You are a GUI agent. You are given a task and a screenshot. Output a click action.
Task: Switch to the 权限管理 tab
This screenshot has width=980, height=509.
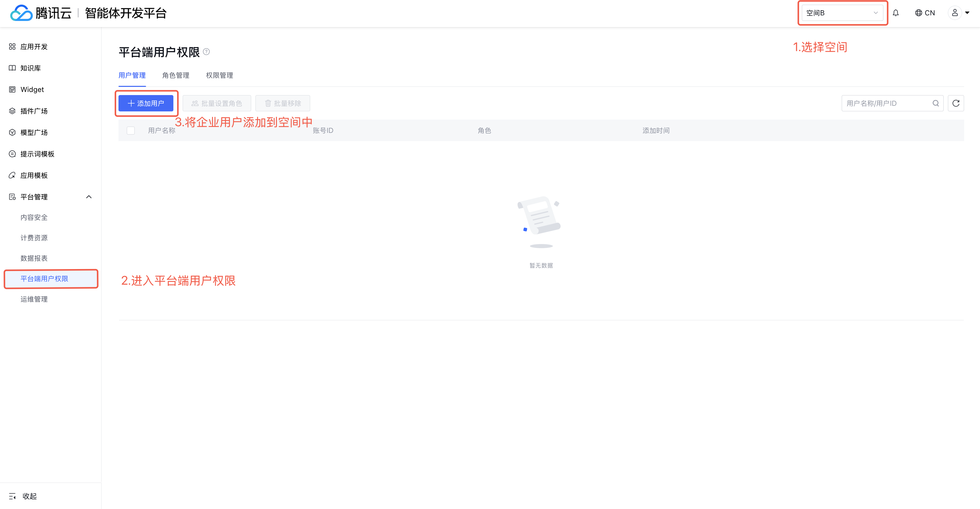tap(219, 75)
